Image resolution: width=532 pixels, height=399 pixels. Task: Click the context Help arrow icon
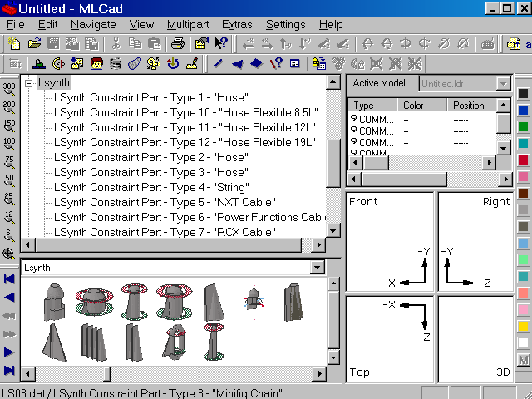click(x=221, y=43)
